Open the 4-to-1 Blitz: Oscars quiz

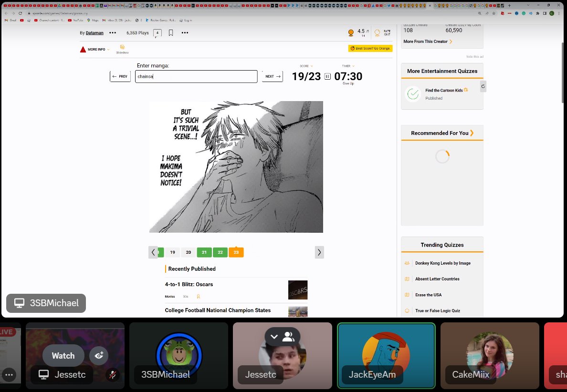click(x=189, y=284)
